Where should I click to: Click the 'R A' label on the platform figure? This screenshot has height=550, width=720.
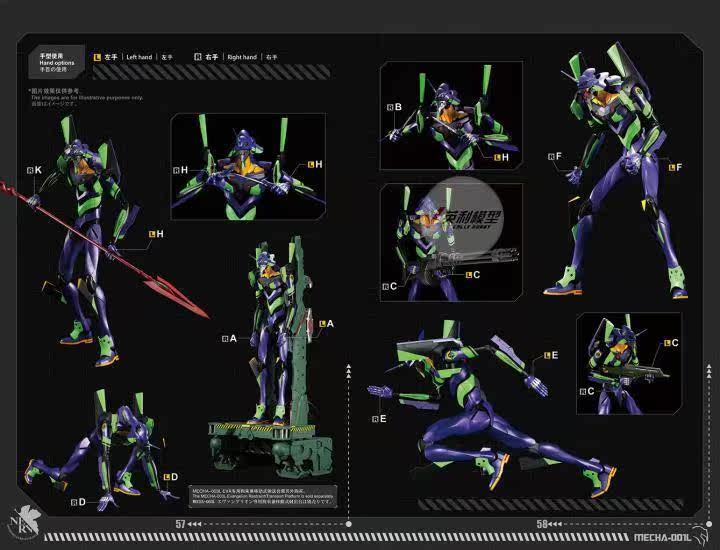[229, 339]
